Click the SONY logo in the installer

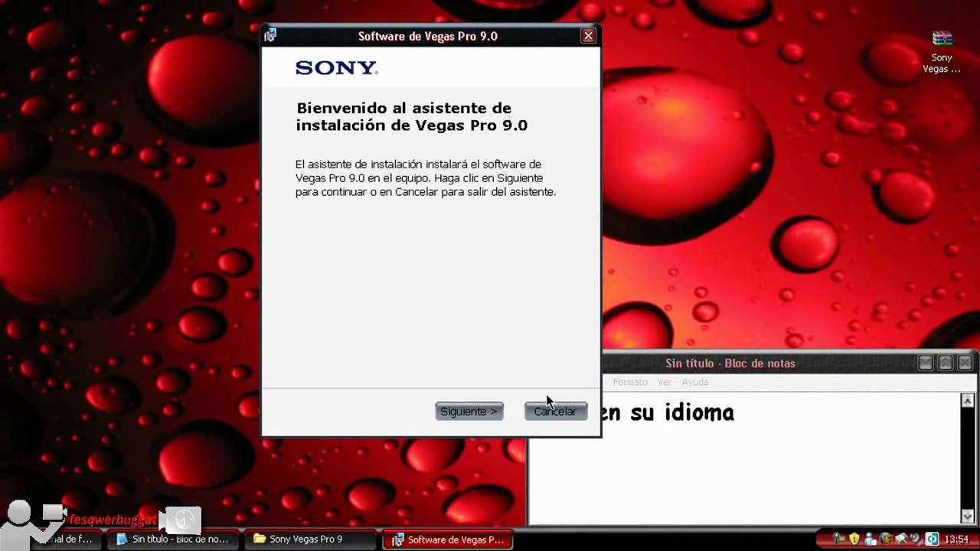coord(336,68)
